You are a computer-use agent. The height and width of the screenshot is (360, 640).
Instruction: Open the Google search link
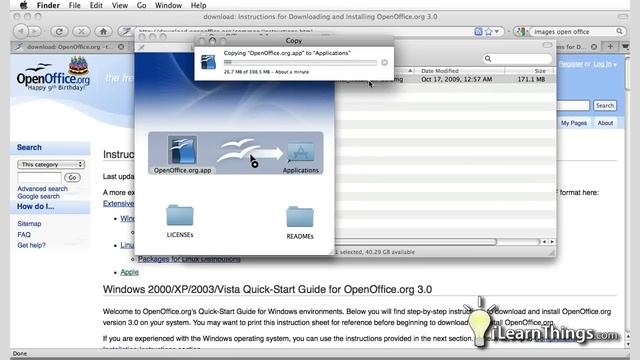[x=38, y=196]
